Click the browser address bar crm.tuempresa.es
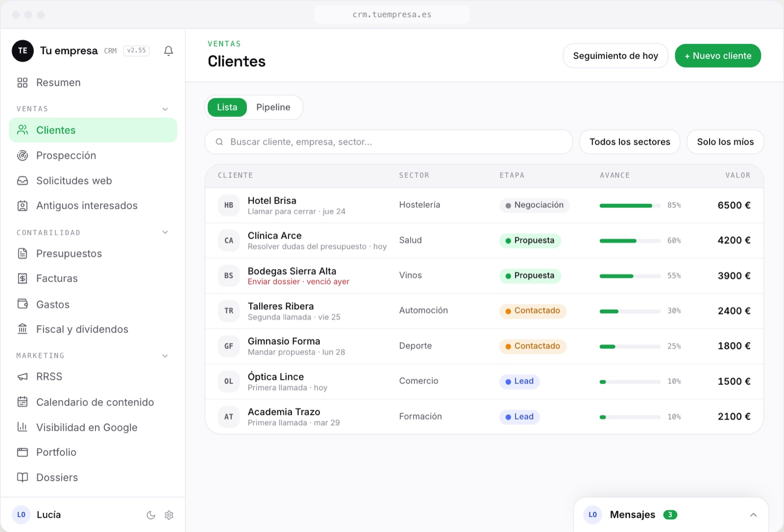This screenshot has height=532, width=784. (392, 15)
